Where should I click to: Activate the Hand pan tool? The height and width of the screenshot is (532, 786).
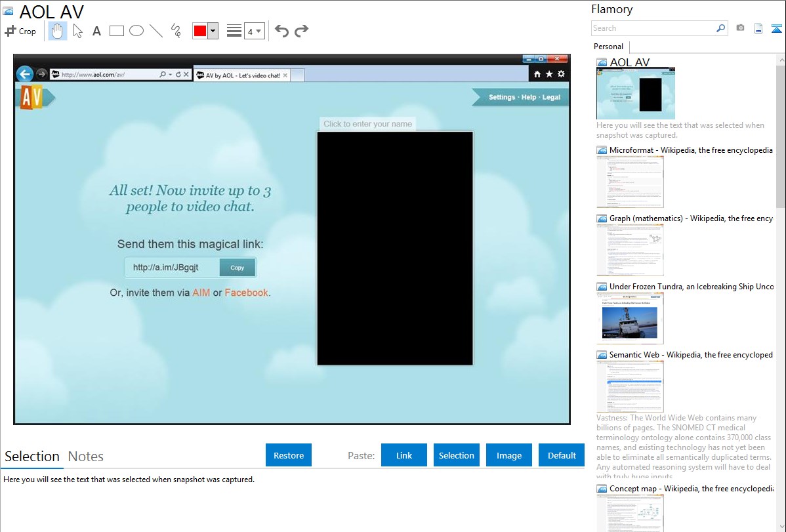click(57, 31)
